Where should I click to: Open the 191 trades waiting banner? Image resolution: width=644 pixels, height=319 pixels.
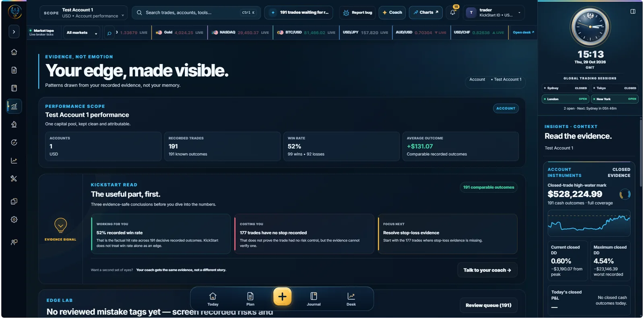tap(299, 12)
